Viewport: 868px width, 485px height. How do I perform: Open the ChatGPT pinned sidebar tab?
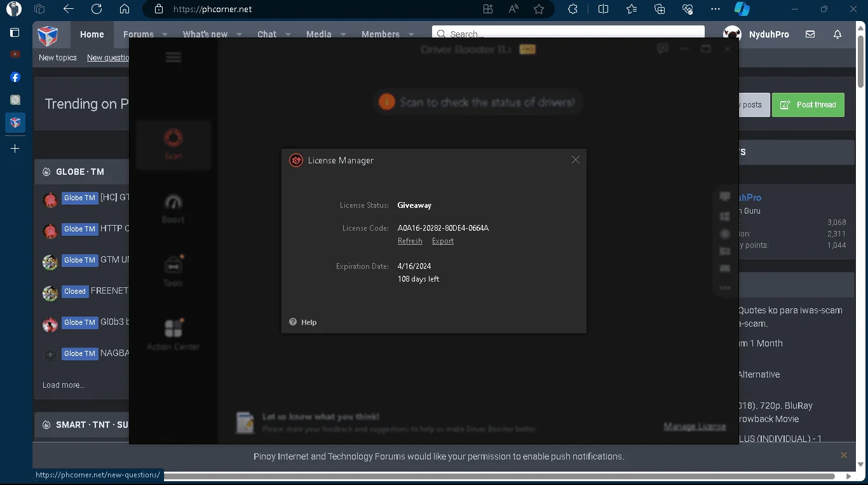click(15, 100)
